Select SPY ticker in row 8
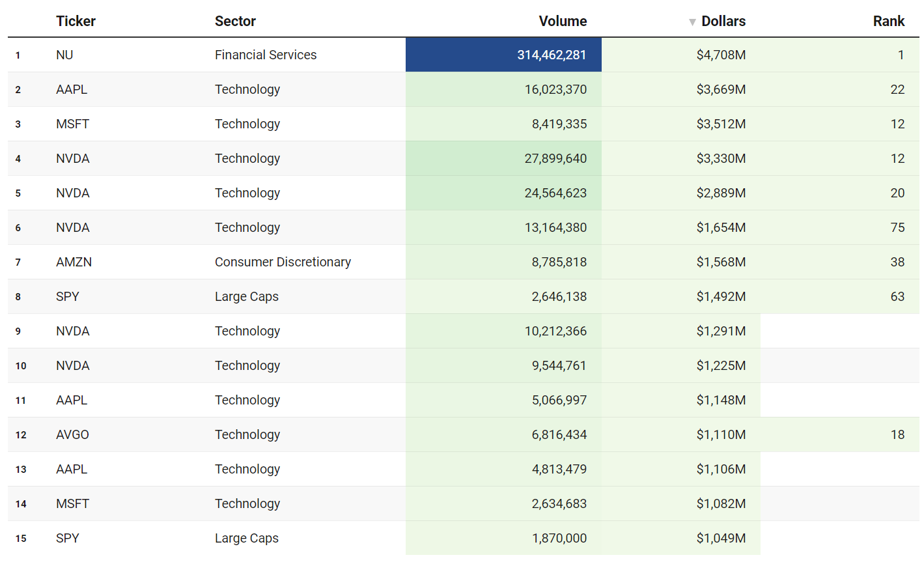Image resolution: width=924 pixels, height=566 pixels. tap(68, 297)
